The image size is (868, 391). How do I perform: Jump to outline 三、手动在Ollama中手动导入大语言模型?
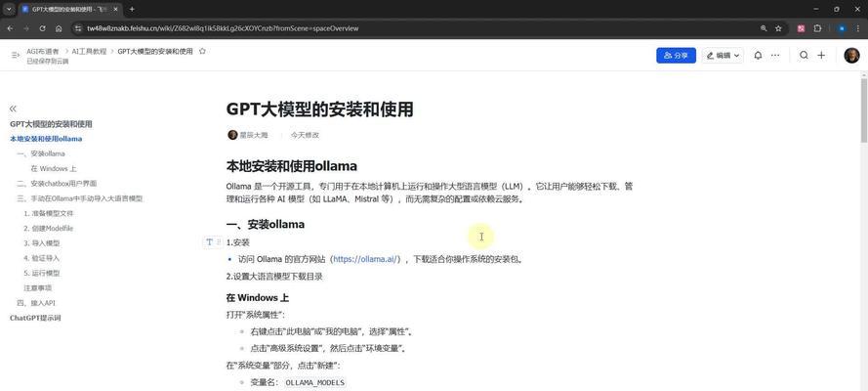pos(80,198)
